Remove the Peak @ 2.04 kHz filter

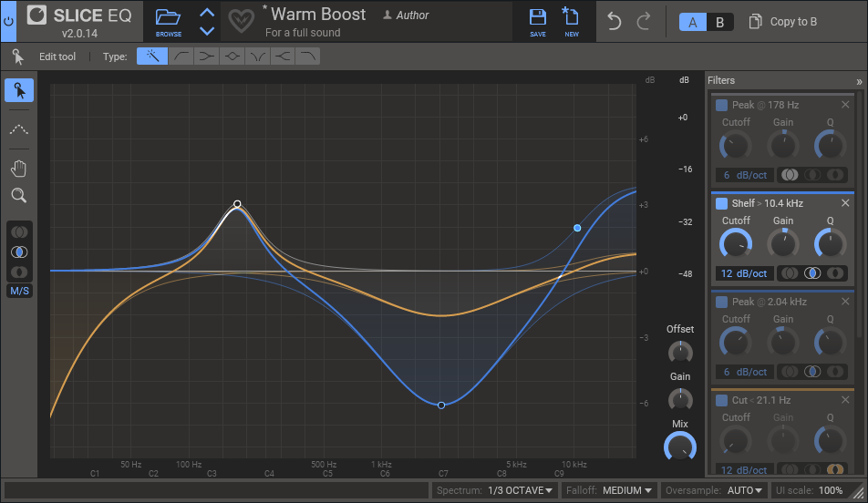[x=845, y=302]
